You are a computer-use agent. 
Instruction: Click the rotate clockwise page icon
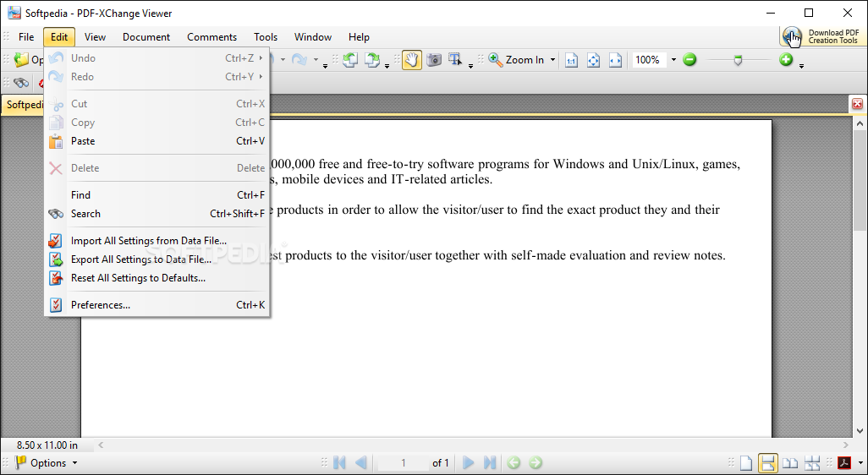coord(372,60)
